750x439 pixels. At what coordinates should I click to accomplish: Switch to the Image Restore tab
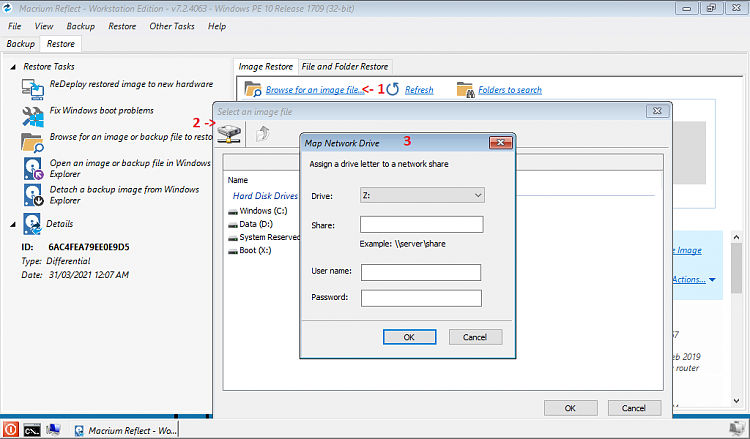point(265,66)
